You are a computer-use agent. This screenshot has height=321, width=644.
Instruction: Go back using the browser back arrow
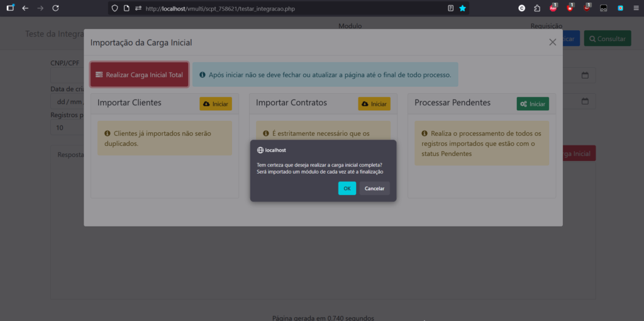pyautogui.click(x=25, y=8)
